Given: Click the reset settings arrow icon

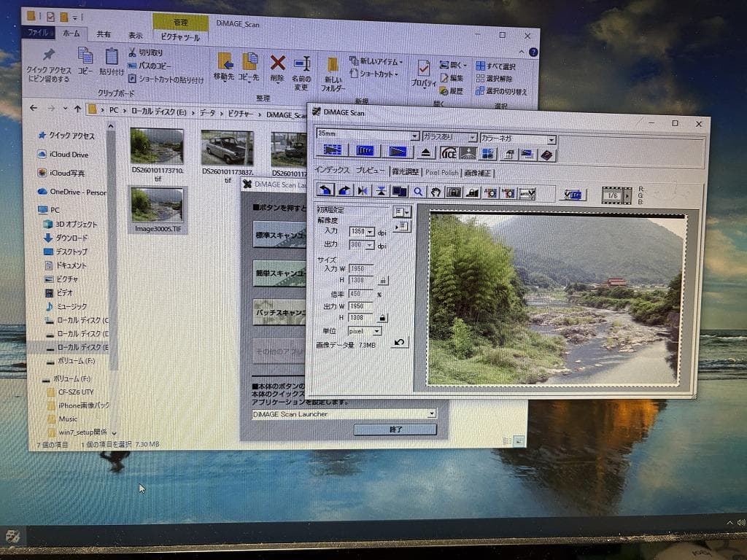Looking at the screenshot, I should pyautogui.click(x=400, y=341).
